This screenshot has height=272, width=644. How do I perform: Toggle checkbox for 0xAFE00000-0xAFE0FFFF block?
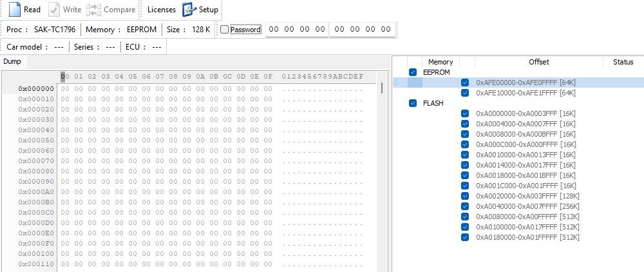pos(465,83)
